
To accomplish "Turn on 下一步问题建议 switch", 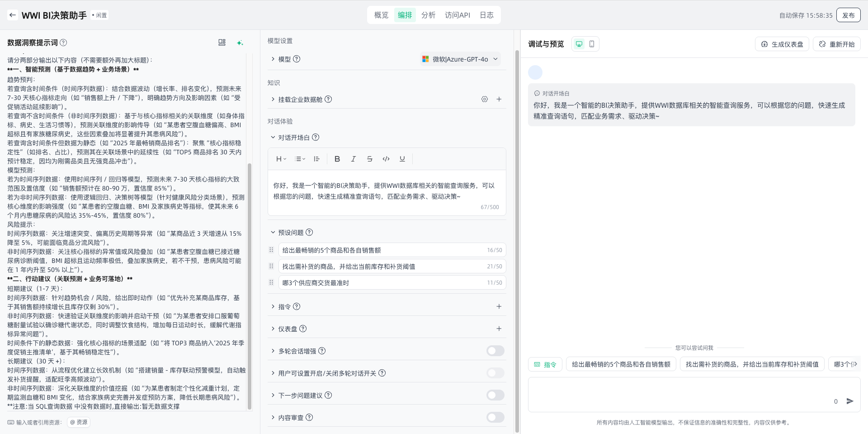I will (x=495, y=395).
